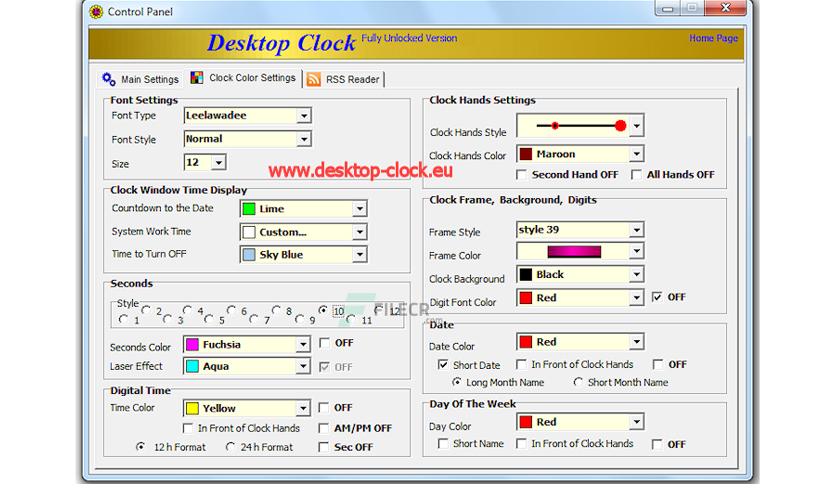Select seconds style 2 radio button
This screenshot has width=836, height=484.
point(146,310)
